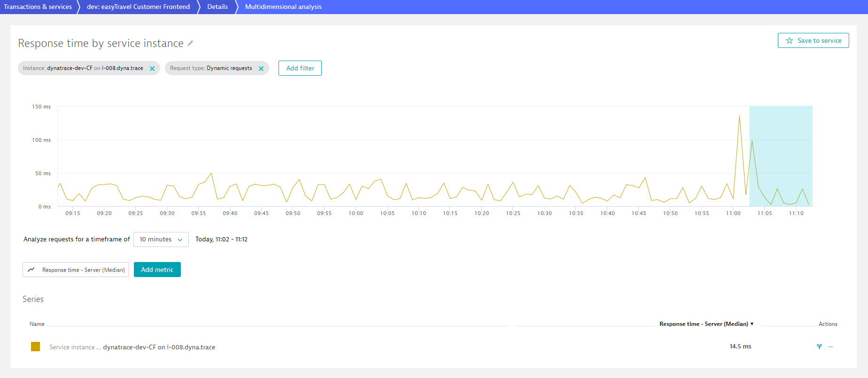868x378 pixels.
Task: Open more actions ellipsis for service instance
Action: click(x=830, y=347)
